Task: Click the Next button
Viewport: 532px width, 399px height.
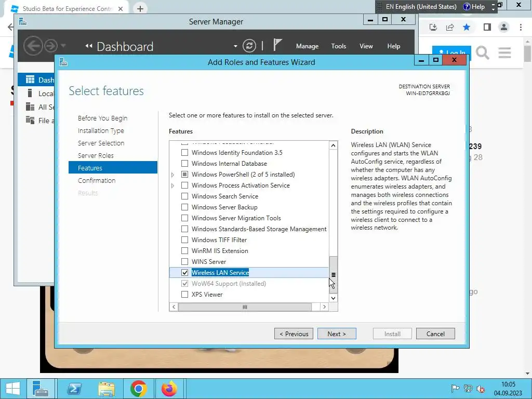Action: [x=337, y=334]
